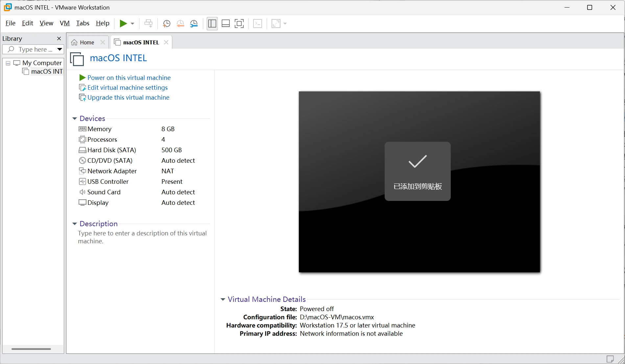Collapse the Description section
The image size is (625, 364).
click(x=75, y=224)
